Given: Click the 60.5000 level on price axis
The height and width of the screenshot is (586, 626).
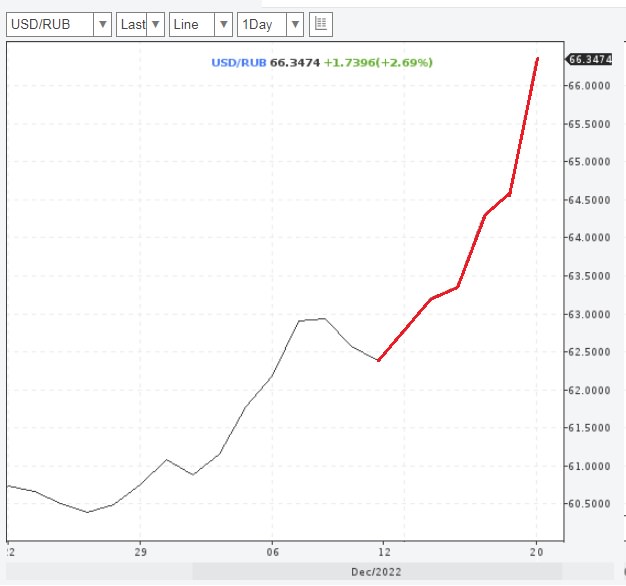Looking at the screenshot, I should 589,504.
